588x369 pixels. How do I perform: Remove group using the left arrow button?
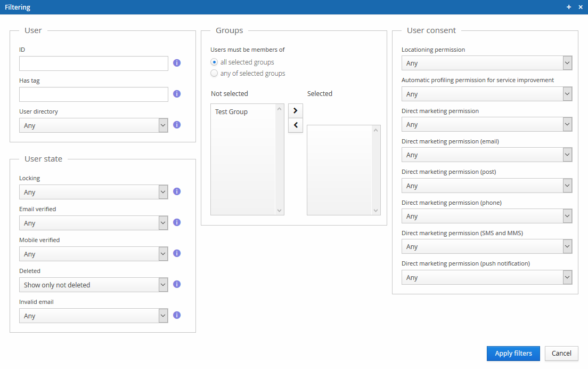[x=295, y=125]
